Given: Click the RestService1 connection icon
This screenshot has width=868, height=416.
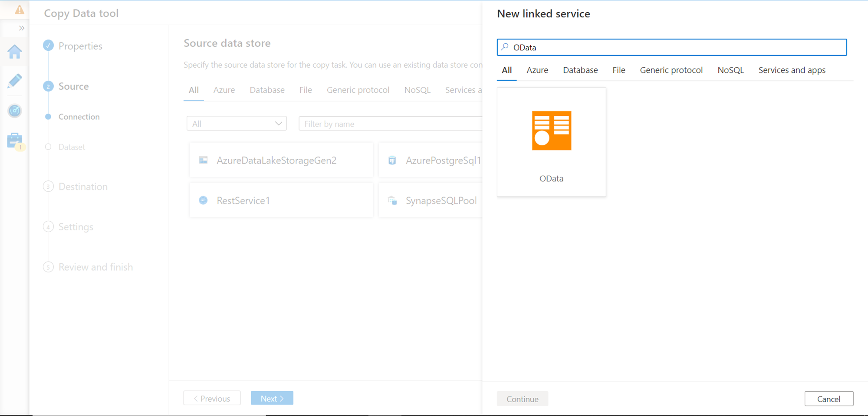Looking at the screenshot, I should (203, 200).
